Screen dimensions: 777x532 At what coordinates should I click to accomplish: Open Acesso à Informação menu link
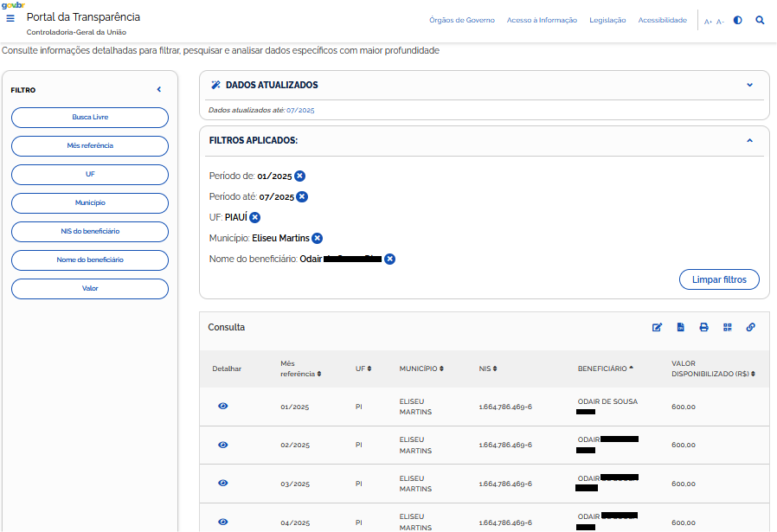pos(542,20)
